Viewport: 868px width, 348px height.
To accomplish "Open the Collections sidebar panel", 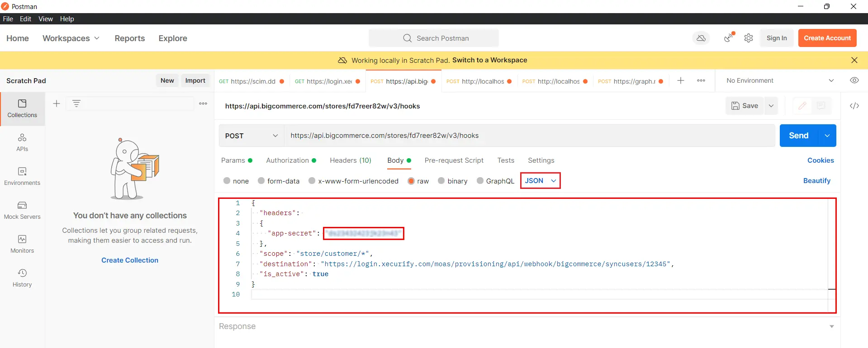I will [x=22, y=109].
